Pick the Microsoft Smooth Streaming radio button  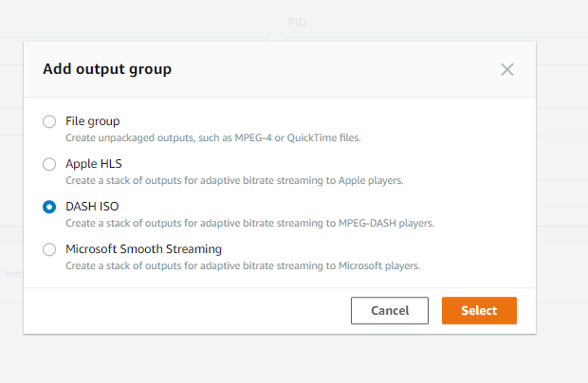click(x=49, y=249)
